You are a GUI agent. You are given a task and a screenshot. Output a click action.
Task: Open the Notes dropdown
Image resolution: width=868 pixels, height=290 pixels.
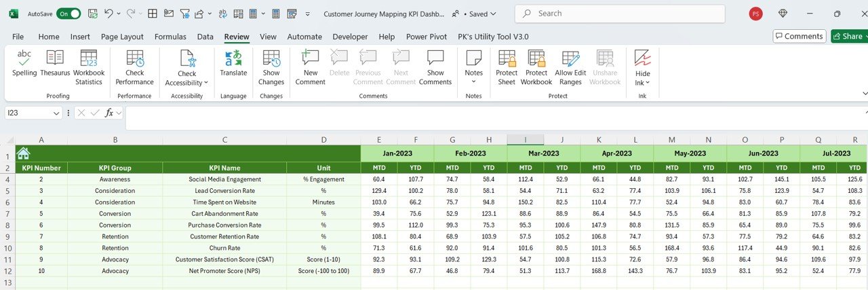click(474, 67)
